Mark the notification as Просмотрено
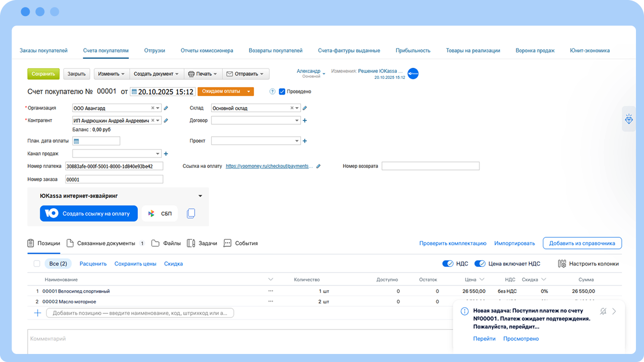The image size is (644, 362). coord(521,339)
